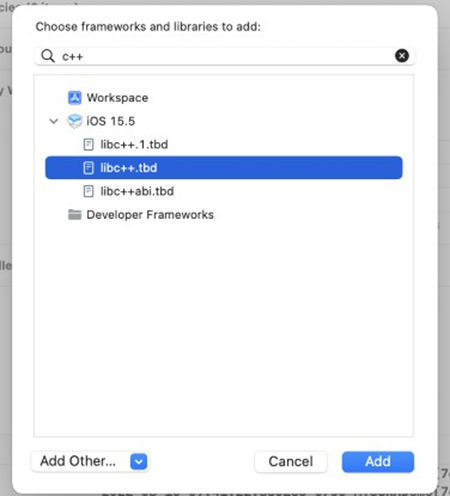Image resolution: width=450 pixels, height=496 pixels.
Task: Click the iOS 15.5 SDK stack icon
Action: (x=74, y=121)
